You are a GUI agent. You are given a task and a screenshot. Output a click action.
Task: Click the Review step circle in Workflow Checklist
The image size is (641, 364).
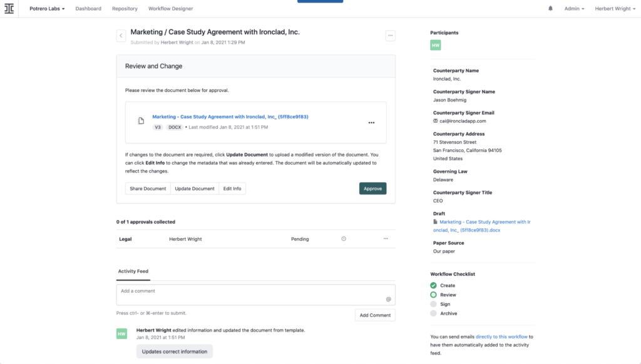coord(434,295)
